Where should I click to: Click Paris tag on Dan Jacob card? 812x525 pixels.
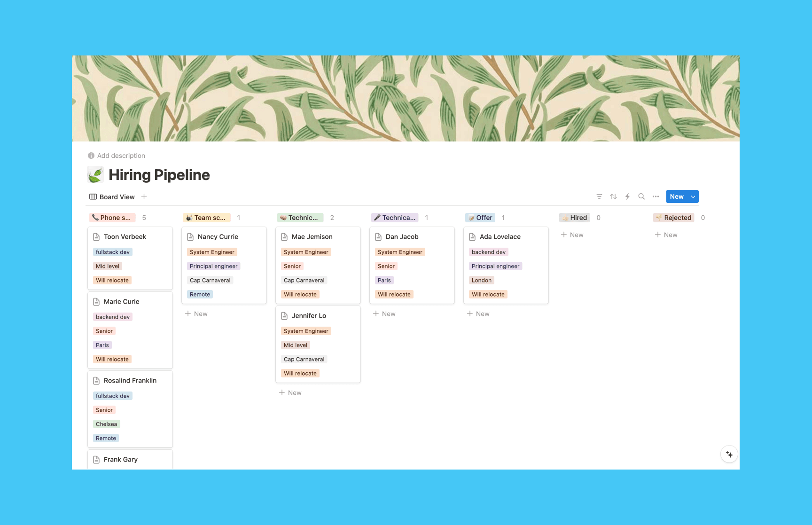(384, 280)
